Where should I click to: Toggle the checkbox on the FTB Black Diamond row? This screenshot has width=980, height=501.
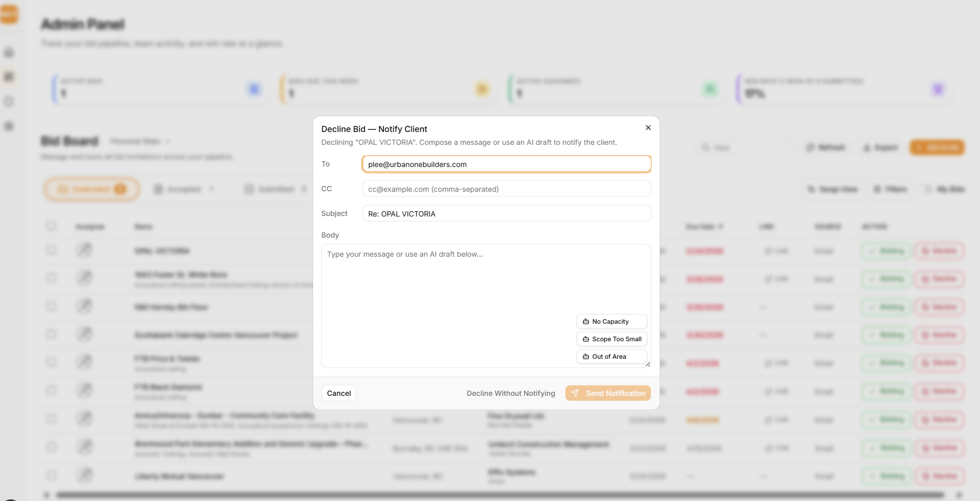coord(51,390)
